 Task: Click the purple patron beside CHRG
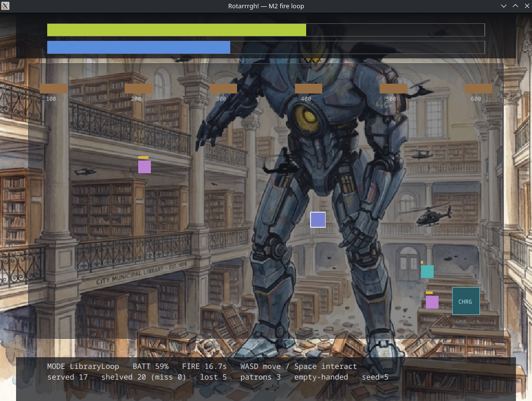click(x=432, y=302)
